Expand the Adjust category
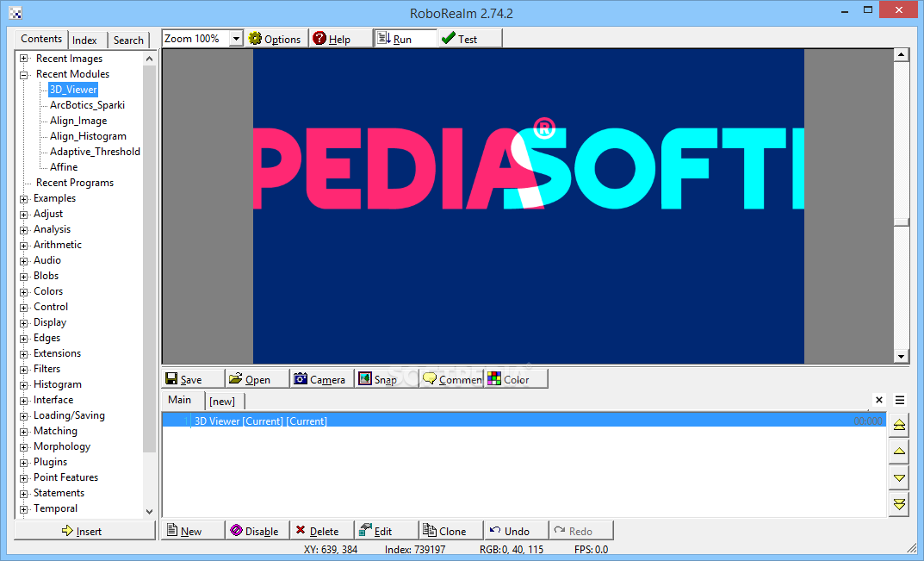Screen dimensions: 924x561 (23, 214)
